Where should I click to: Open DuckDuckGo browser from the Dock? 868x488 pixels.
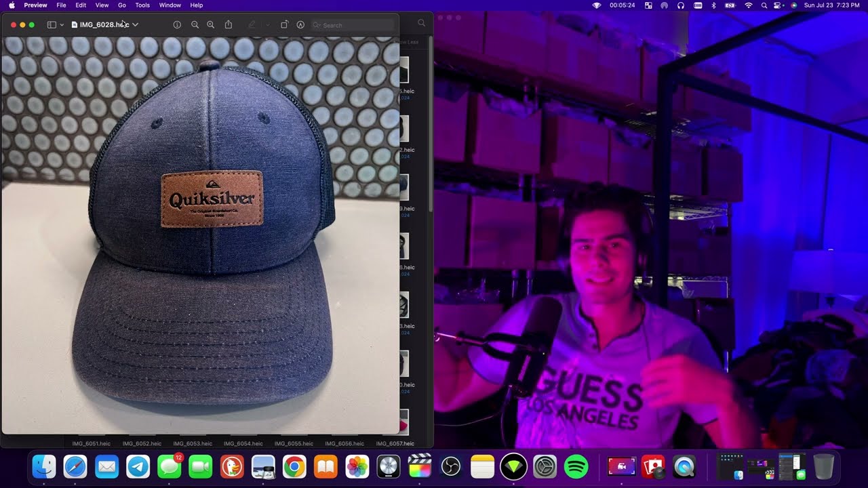232,466
